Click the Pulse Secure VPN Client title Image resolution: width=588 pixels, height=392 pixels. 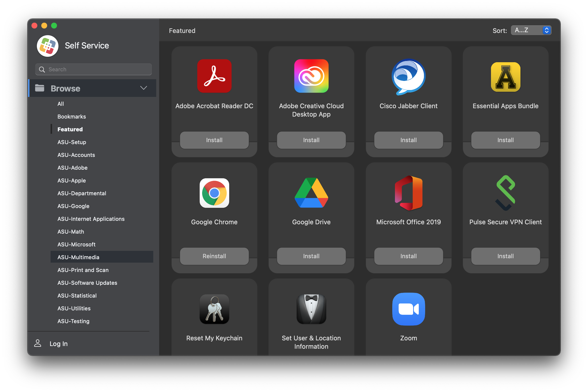coord(505,222)
